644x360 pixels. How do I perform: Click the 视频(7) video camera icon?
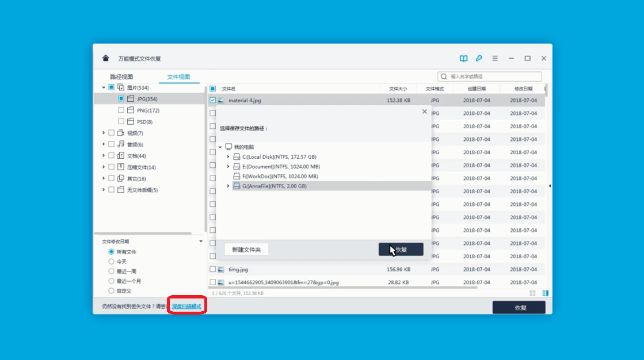click(x=121, y=133)
